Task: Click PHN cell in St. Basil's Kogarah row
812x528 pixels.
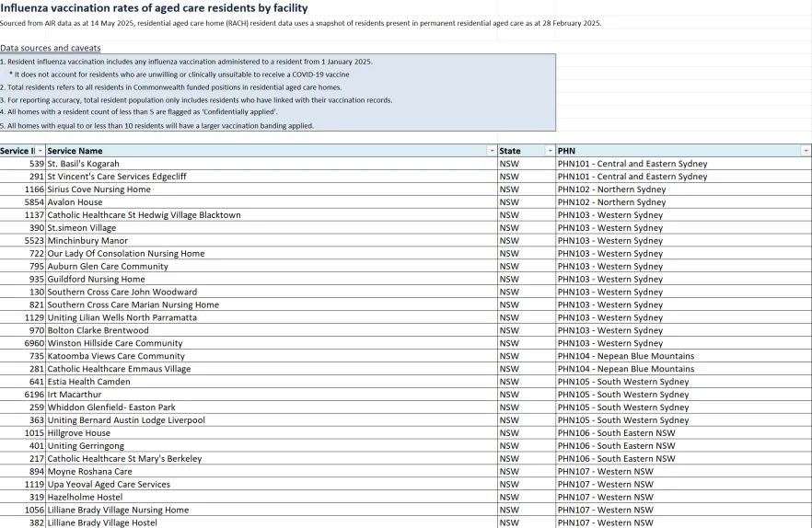Action: (683, 164)
